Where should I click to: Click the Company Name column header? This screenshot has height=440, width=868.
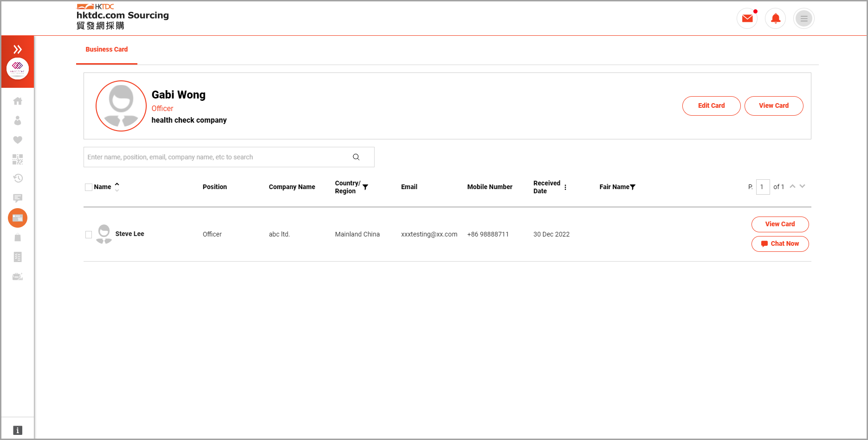click(x=292, y=187)
